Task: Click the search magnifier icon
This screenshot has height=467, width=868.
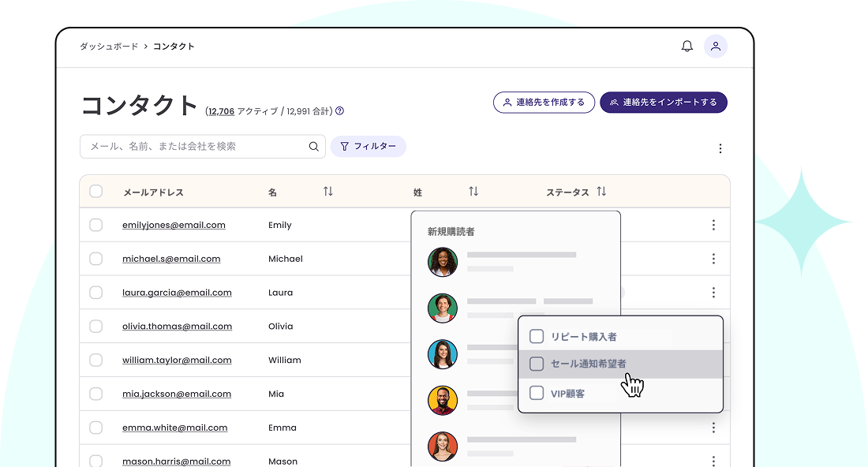Action: pos(313,147)
